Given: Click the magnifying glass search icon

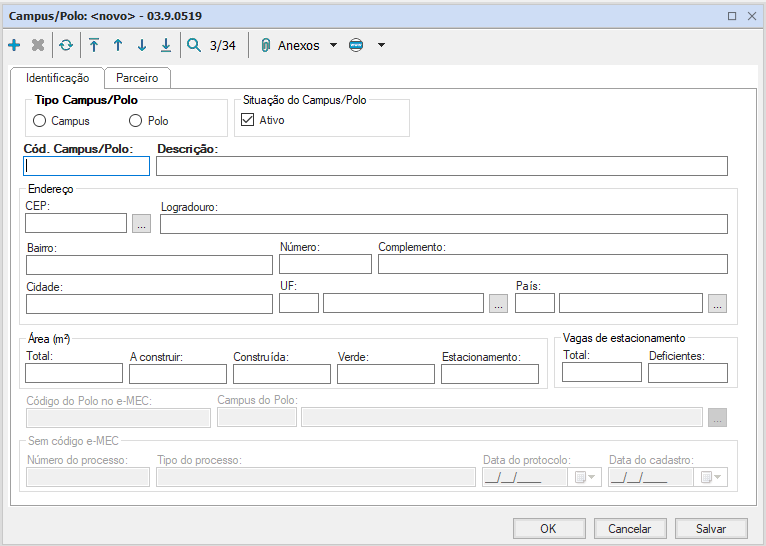Looking at the screenshot, I should tap(194, 45).
